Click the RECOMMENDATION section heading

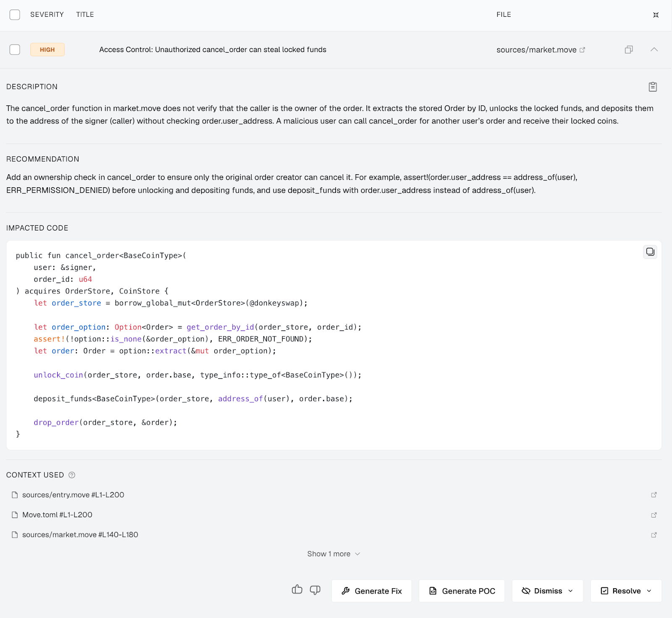tap(43, 159)
